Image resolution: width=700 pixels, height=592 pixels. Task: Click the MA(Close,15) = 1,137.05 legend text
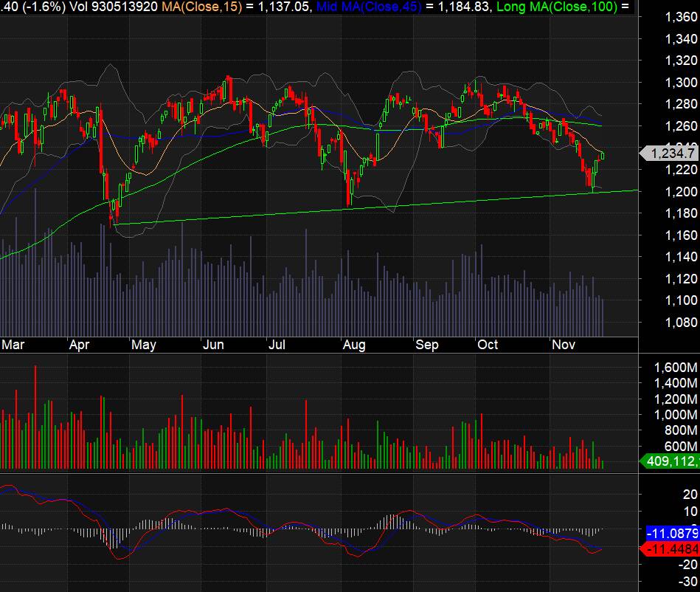coord(237,7)
